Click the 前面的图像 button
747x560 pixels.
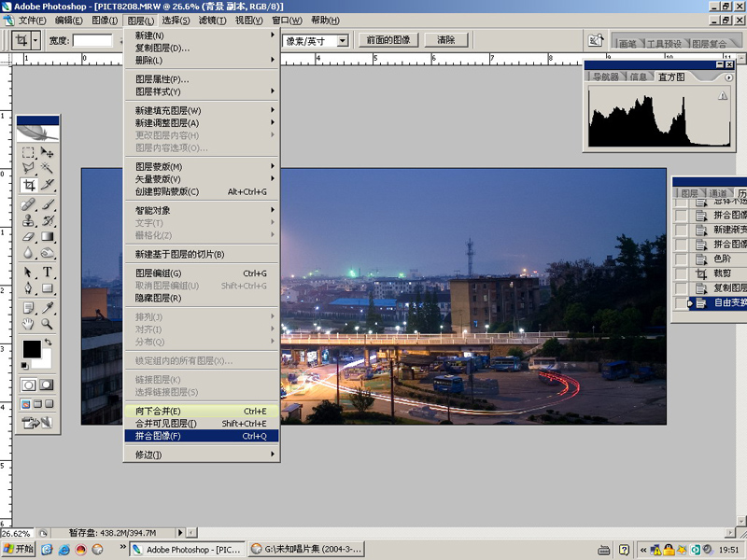[x=388, y=40]
